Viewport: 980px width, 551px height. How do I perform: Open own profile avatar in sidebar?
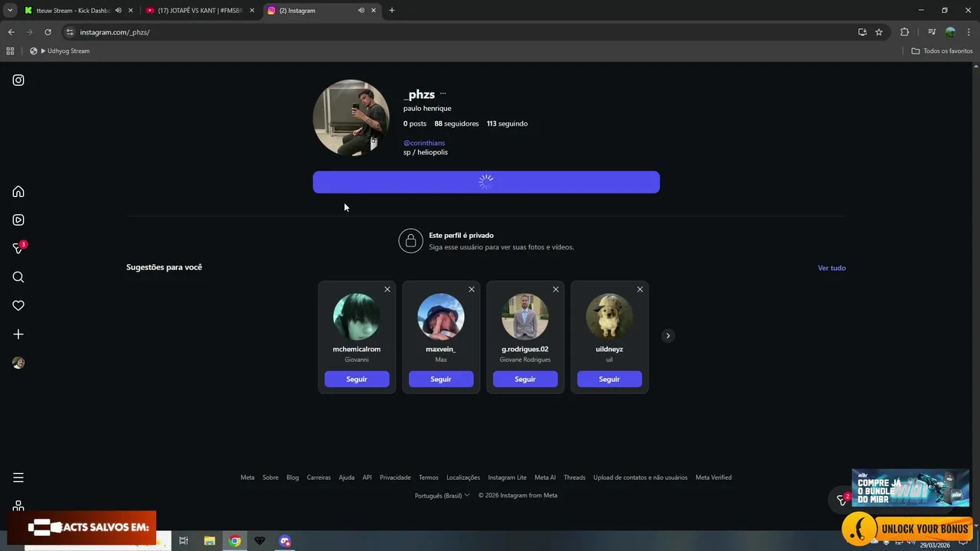(x=18, y=363)
